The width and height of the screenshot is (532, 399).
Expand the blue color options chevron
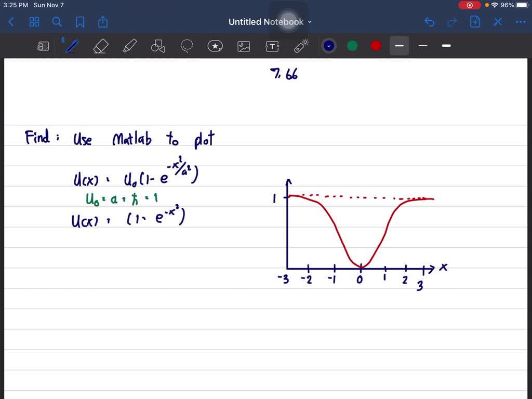pyautogui.click(x=329, y=46)
